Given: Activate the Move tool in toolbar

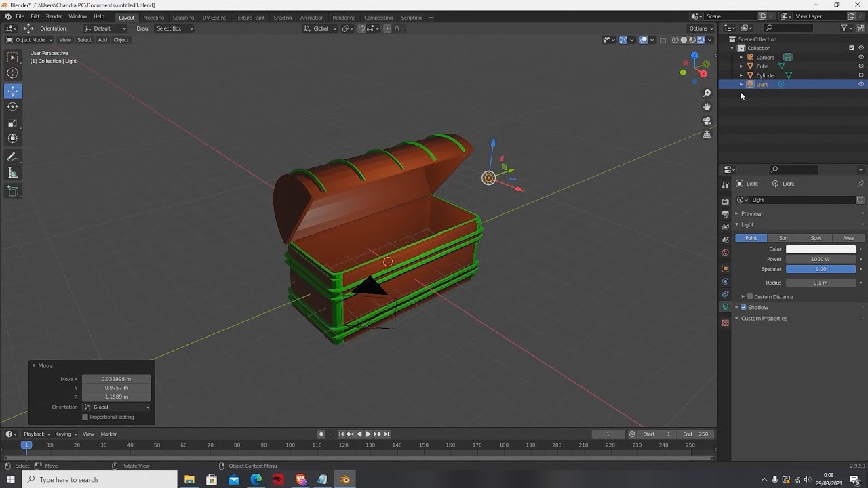Looking at the screenshot, I should click(13, 91).
